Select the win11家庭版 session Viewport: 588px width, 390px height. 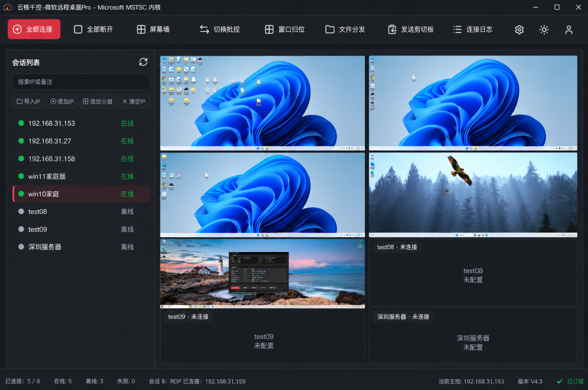pos(81,176)
